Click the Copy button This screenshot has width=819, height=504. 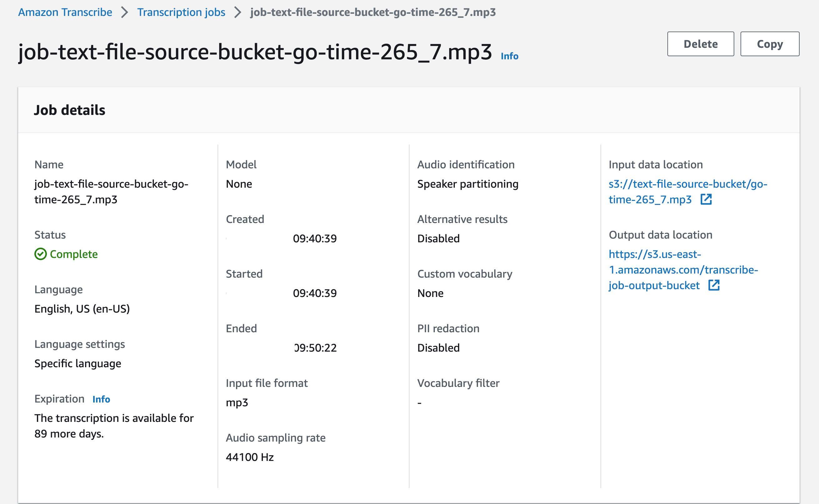769,44
